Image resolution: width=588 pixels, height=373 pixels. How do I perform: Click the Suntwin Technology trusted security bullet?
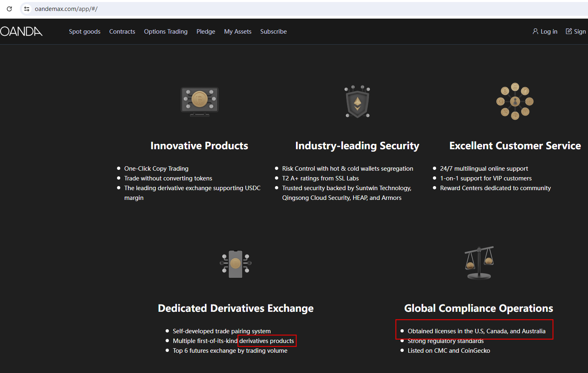tap(347, 193)
